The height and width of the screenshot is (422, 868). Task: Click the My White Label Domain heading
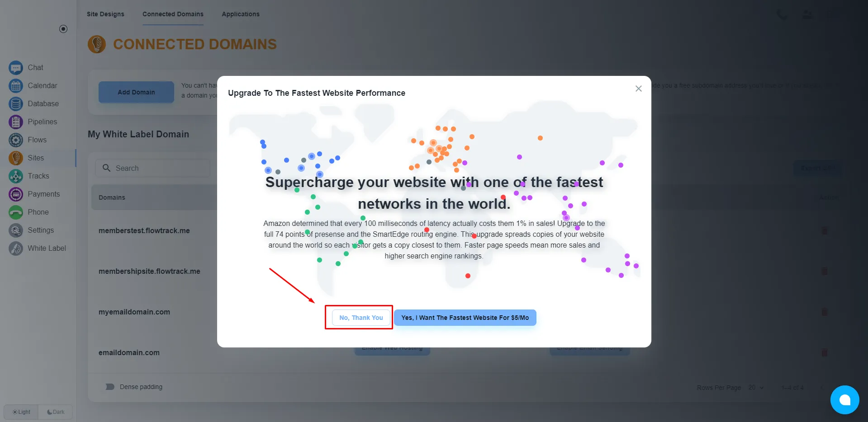[x=138, y=134]
